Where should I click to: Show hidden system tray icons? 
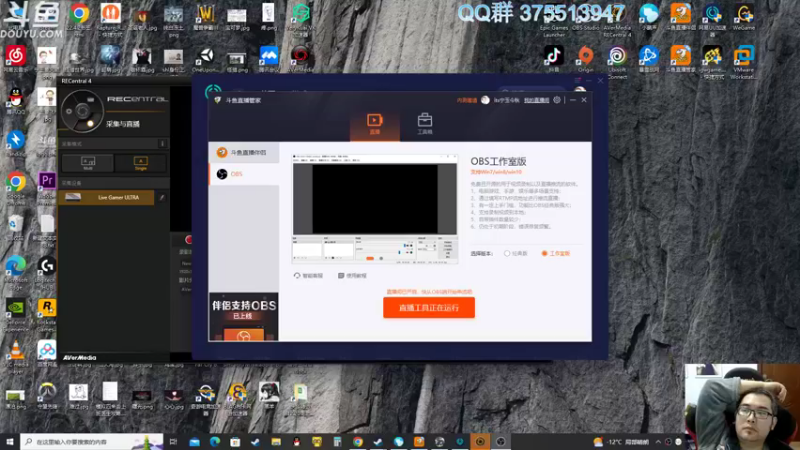click(658, 442)
